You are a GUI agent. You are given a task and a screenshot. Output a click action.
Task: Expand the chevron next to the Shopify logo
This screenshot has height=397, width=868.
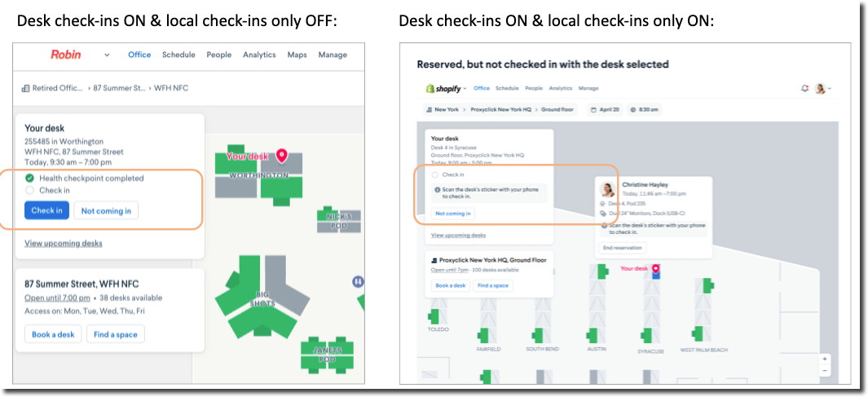[465, 89]
